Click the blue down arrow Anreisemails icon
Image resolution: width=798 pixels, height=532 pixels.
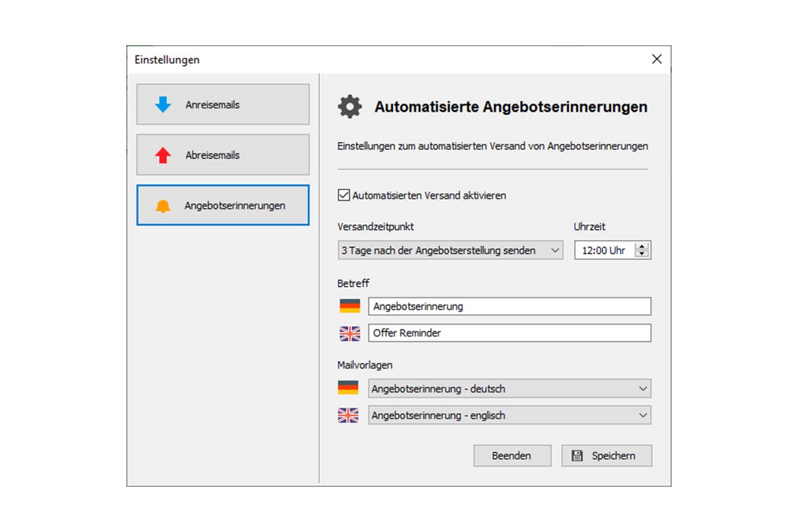pos(163,105)
